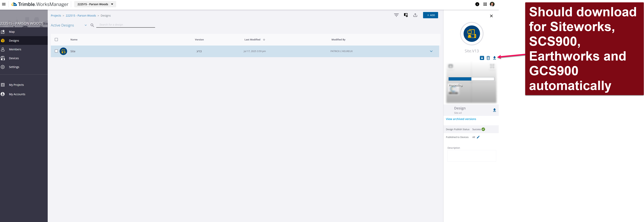Open the hamburger navigation menu
Image resolution: width=644 pixels, height=222 pixels.
4,4
